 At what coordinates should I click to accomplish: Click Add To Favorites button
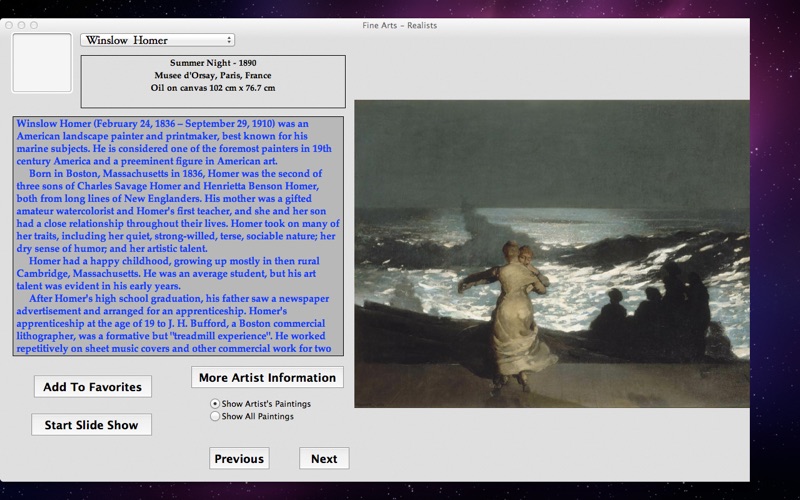click(92, 387)
